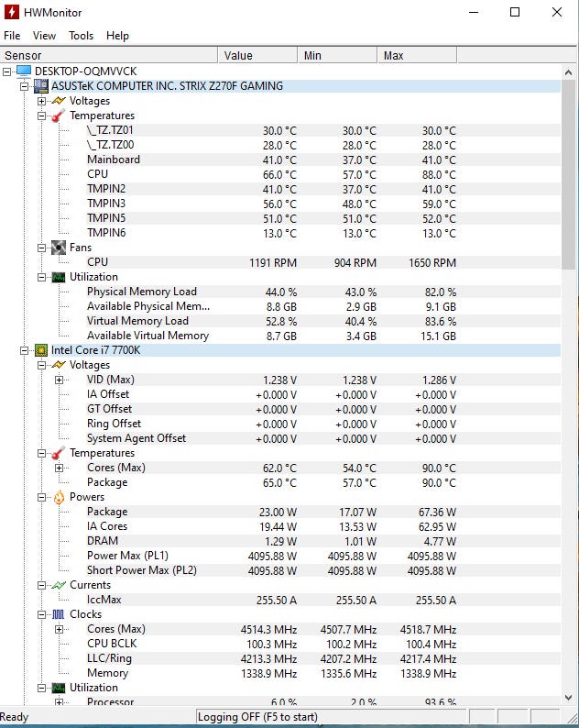Click the ASUSTeK motherboard icon
Image resolution: width=579 pixels, height=728 pixels.
pos(41,86)
